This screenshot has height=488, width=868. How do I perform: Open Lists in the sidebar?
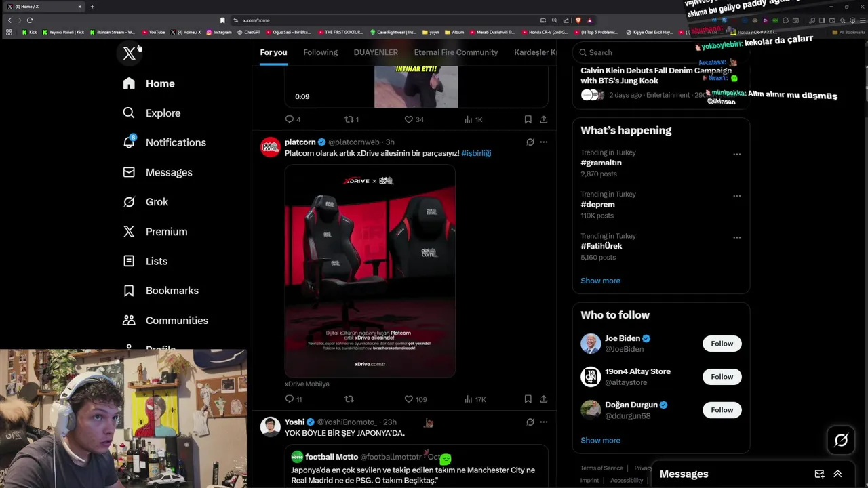point(144,261)
